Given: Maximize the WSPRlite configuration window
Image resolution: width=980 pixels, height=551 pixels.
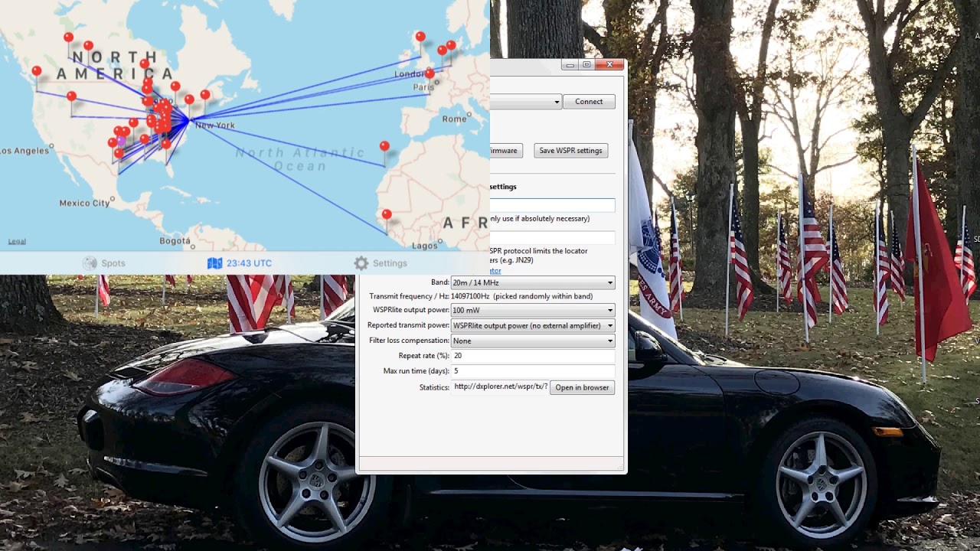Looking at the screenshot, I should [x=587, y=65].
